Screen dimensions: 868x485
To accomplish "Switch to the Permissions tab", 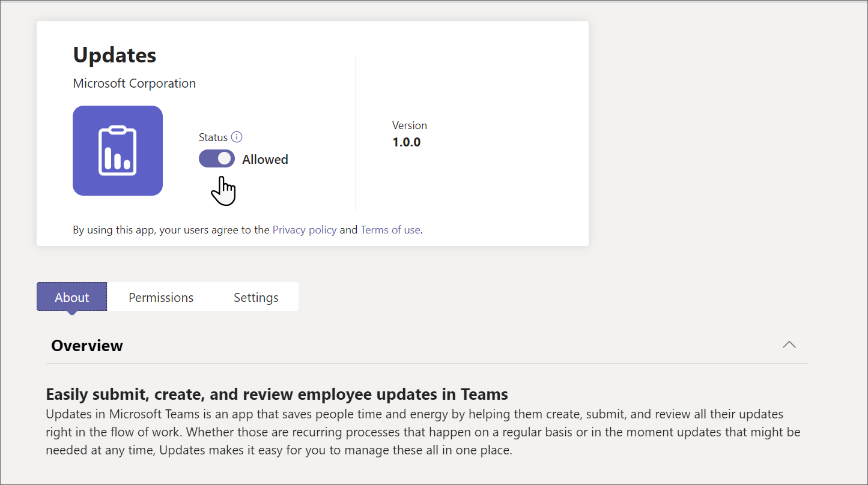I will (x=160, y=297).
